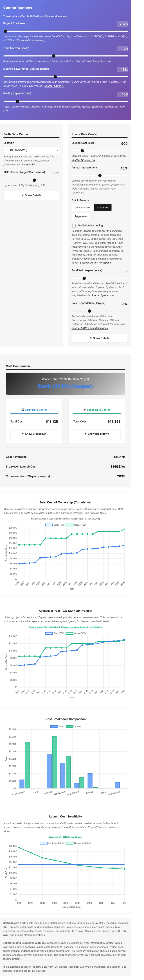Select the Aggressive preset
The height and width of the screenshot is (980, 144).
[x=81, y=216]
